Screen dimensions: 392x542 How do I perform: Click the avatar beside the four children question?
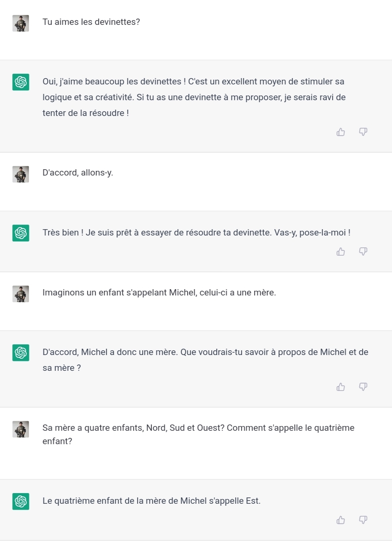(x=20, y=429)
